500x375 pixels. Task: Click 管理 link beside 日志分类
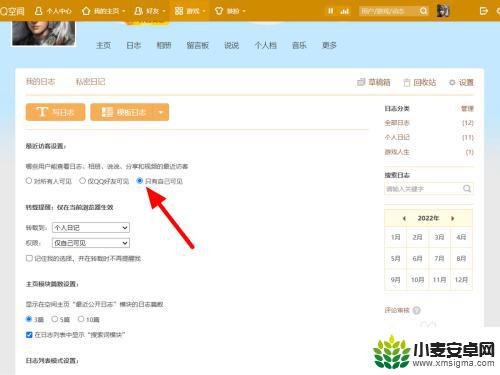(467, 109)
